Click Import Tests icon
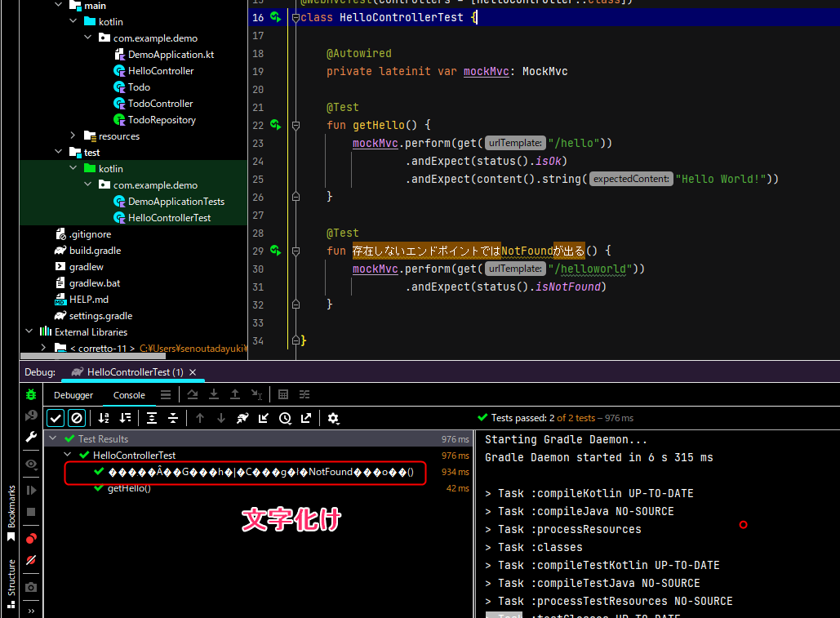Viewport: 840px width, 618px height. tap(264, 418)
